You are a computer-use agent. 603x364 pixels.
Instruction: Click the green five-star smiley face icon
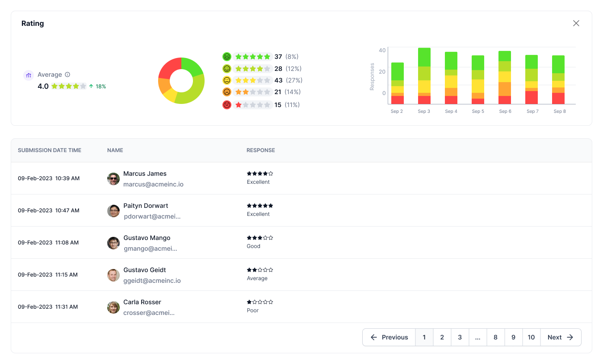point(227,57)
